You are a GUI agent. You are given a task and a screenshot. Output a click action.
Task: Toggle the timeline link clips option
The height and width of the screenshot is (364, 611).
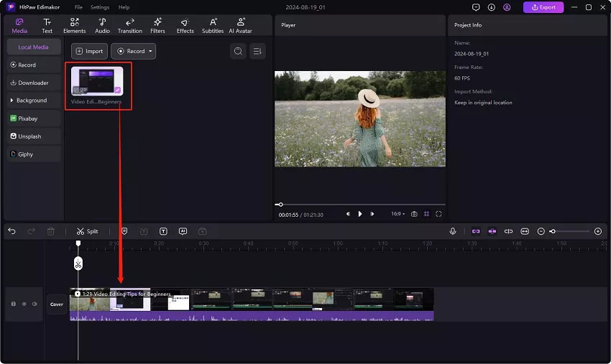[x=476, y=231]
